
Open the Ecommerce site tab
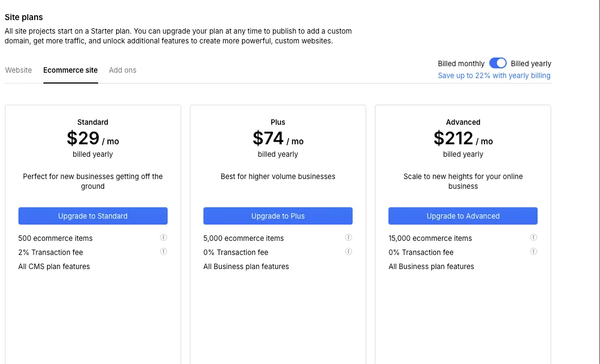(71, 70)
